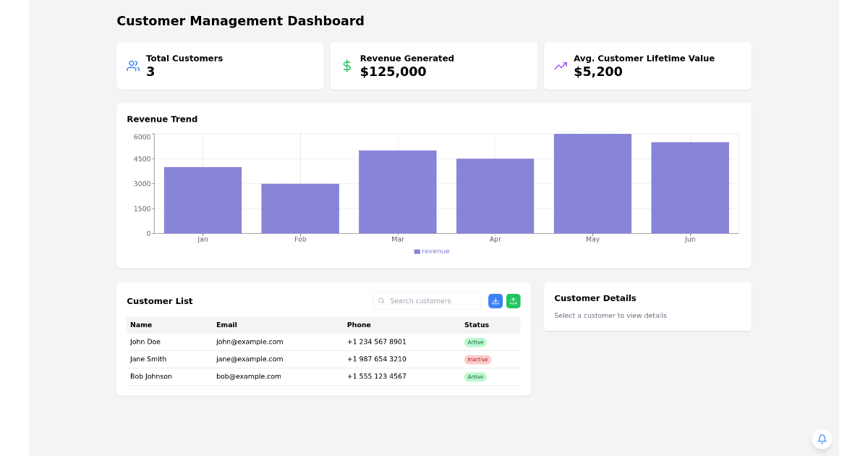Click the Search customers input field
Image resolution: width=868 pixels, height=456 pixels.
[x=427, y=300]
